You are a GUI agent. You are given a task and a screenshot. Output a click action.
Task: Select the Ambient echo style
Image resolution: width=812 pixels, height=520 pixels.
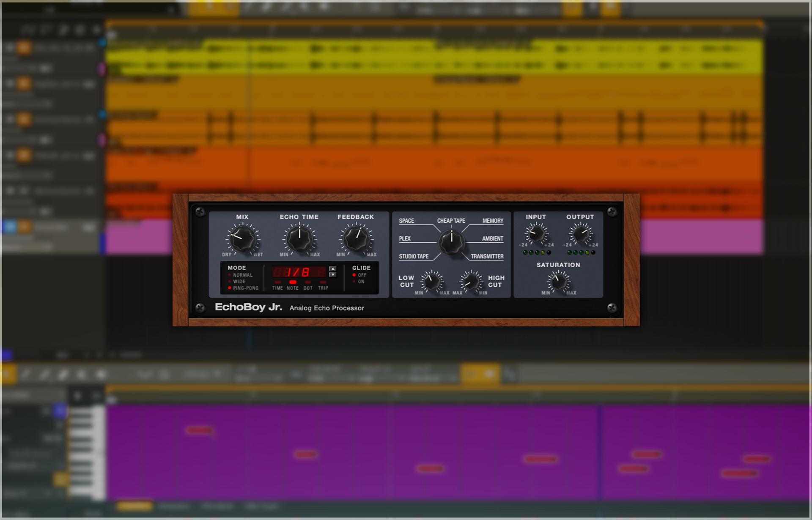click(493, 238)
